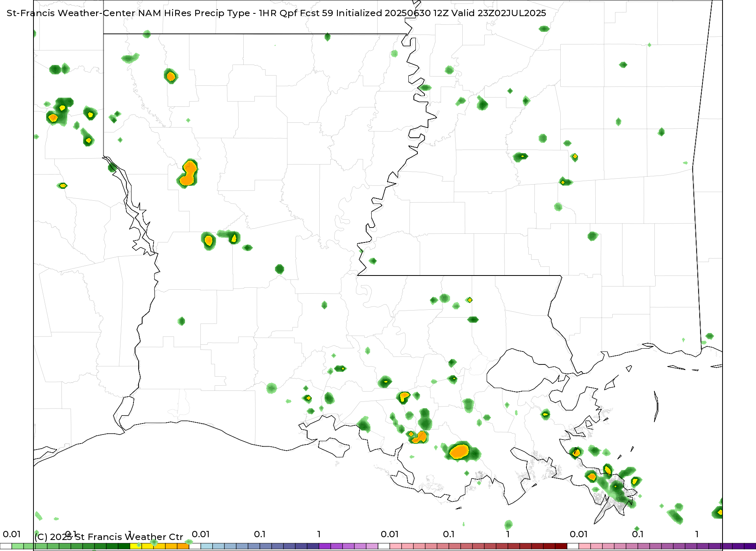Click 'Fcst 59' in the title line
Image resolution: width=756 pixels, height=551 pixels.
click(x=317, y=13)
